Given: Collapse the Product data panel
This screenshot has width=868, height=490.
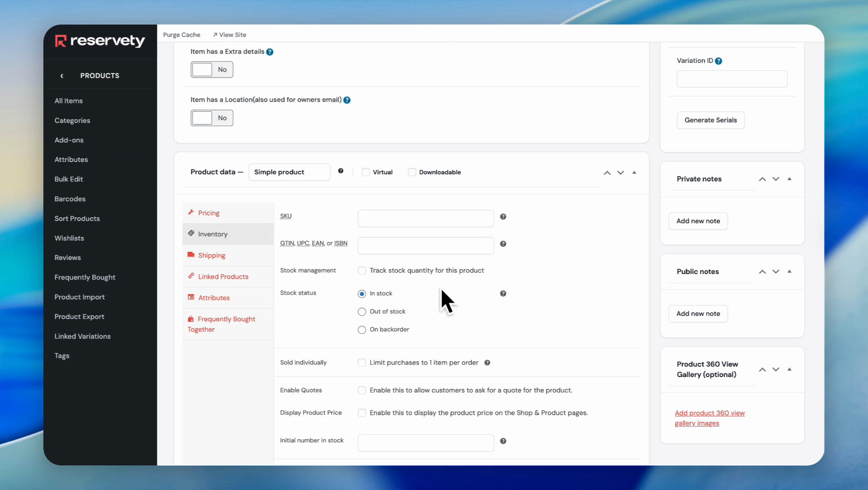Looking at the screenshot, I should 634,172.
